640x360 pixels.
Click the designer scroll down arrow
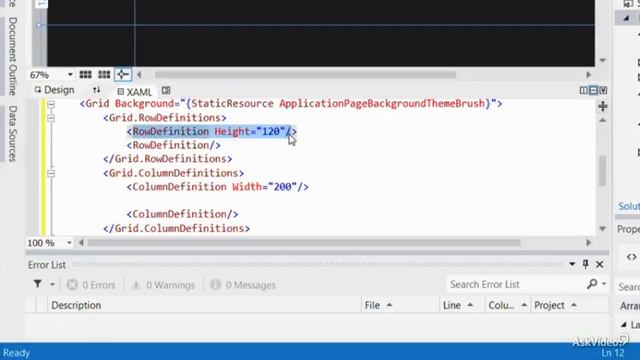pos(603,60)
